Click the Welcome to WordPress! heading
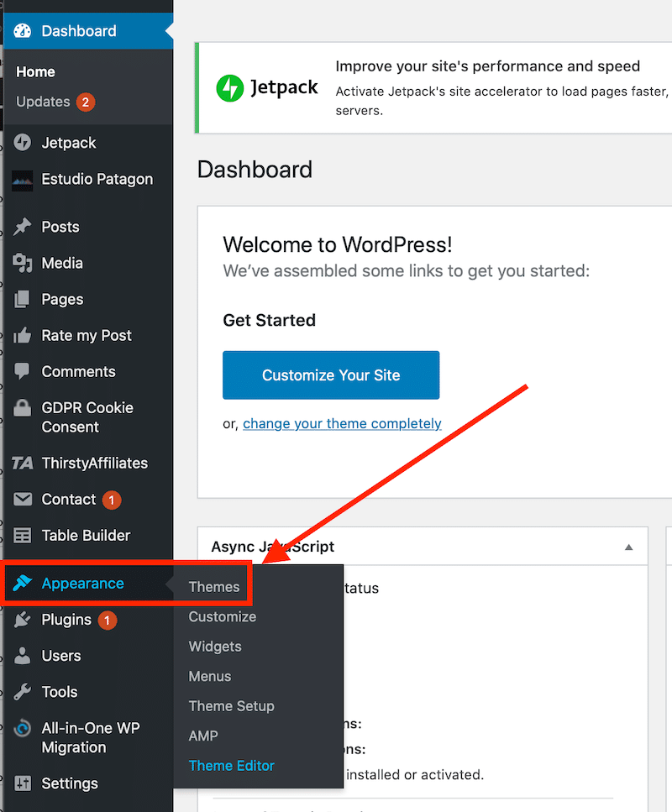This screenshot has width=672, height=812. pos(338,244)
